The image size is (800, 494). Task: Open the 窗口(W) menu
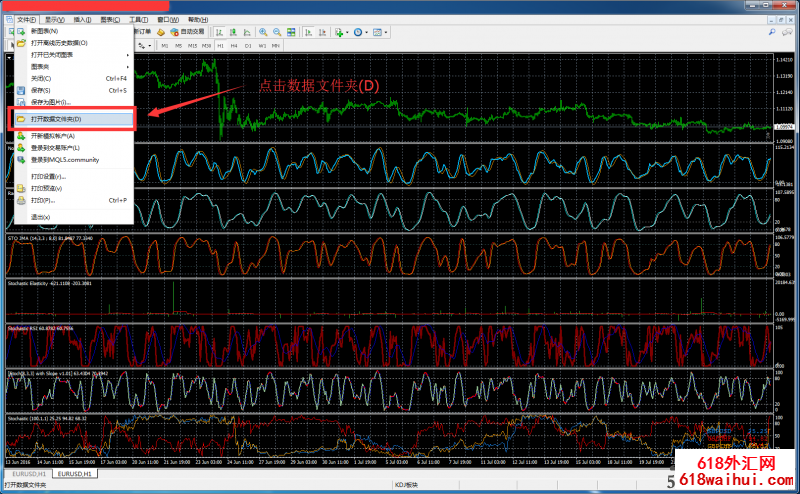coord(168,19)
